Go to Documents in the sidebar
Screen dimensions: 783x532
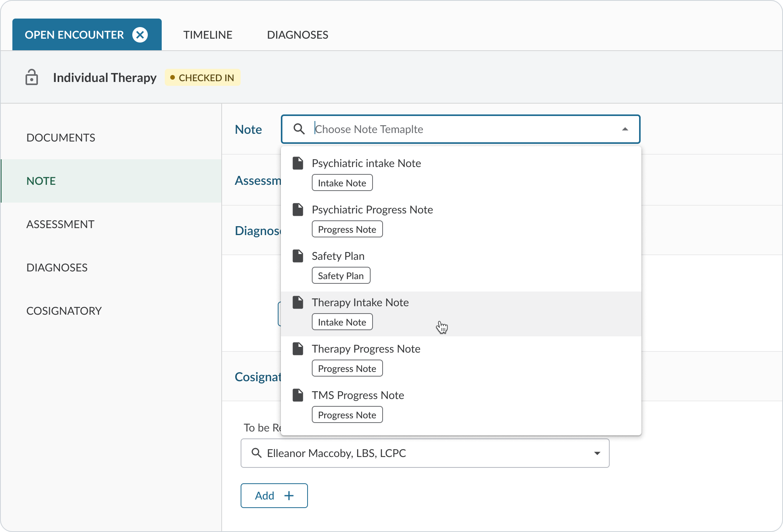pos(61,138)
